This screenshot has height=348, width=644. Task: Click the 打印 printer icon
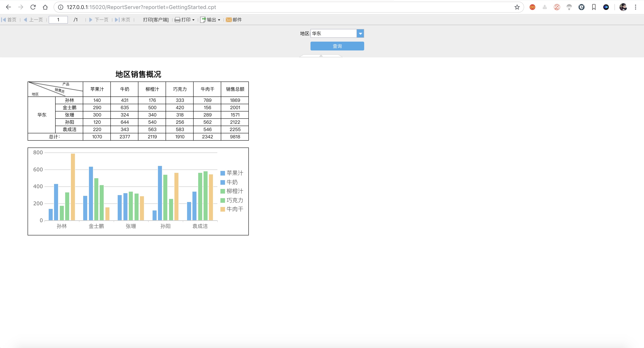click(x=177, y=20)
